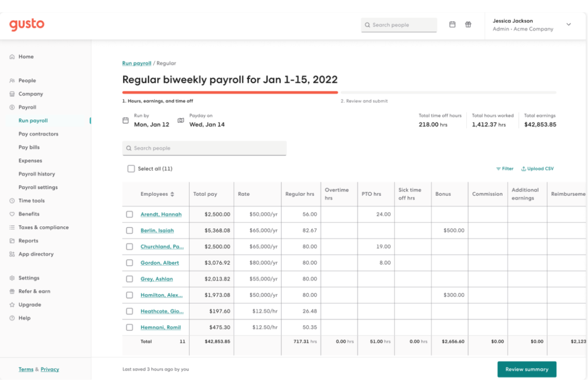Open the Run payroll breadcrumb link

[137, 63]
